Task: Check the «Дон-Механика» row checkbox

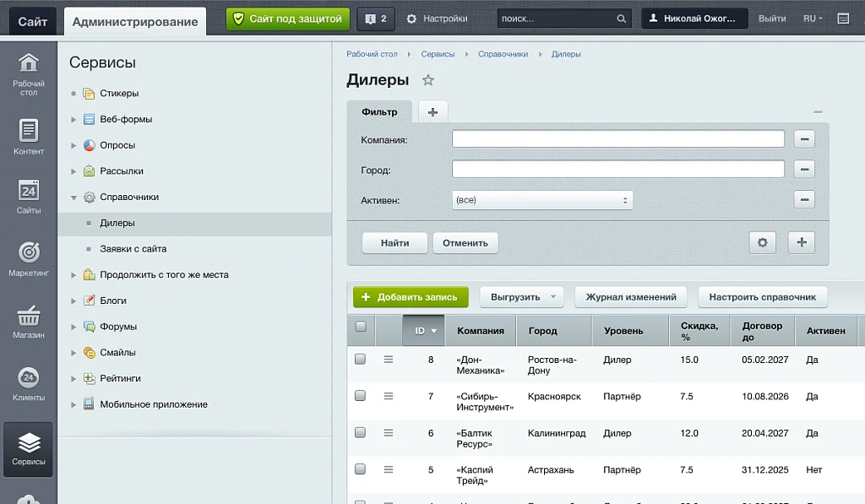Action: (360, 359)
